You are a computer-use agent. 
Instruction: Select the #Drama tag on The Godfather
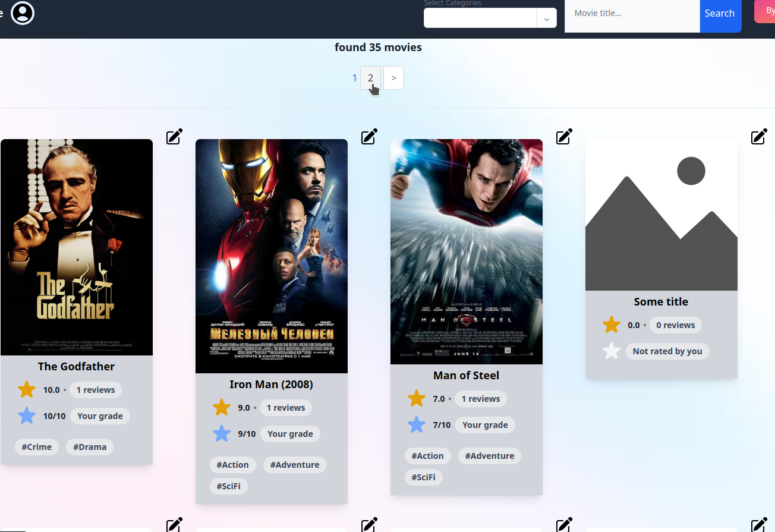(x=90, y=447)
